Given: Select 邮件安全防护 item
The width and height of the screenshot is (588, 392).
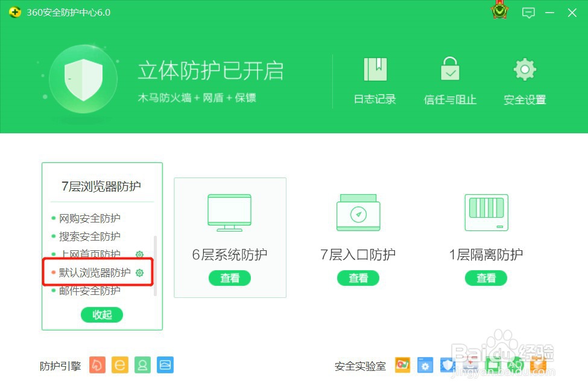Looking at the screenshot, I should point(90,291).
